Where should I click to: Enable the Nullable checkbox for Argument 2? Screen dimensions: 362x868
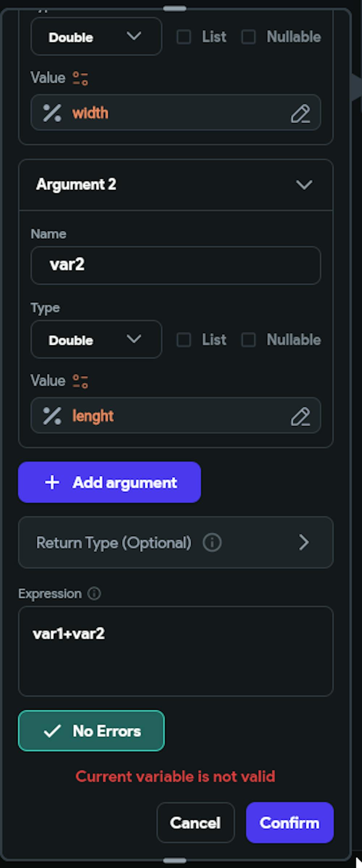point(249,340)
